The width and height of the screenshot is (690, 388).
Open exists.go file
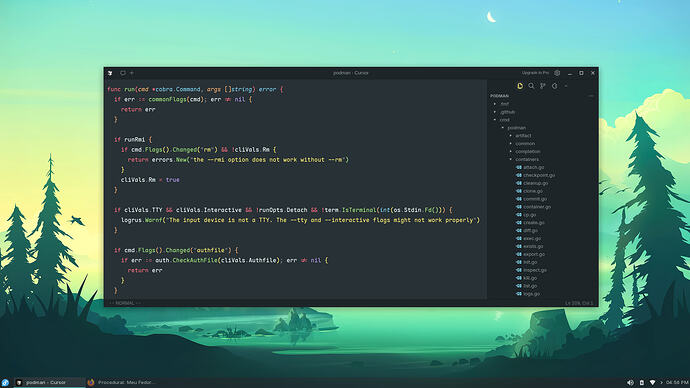[x=533, y=246]
